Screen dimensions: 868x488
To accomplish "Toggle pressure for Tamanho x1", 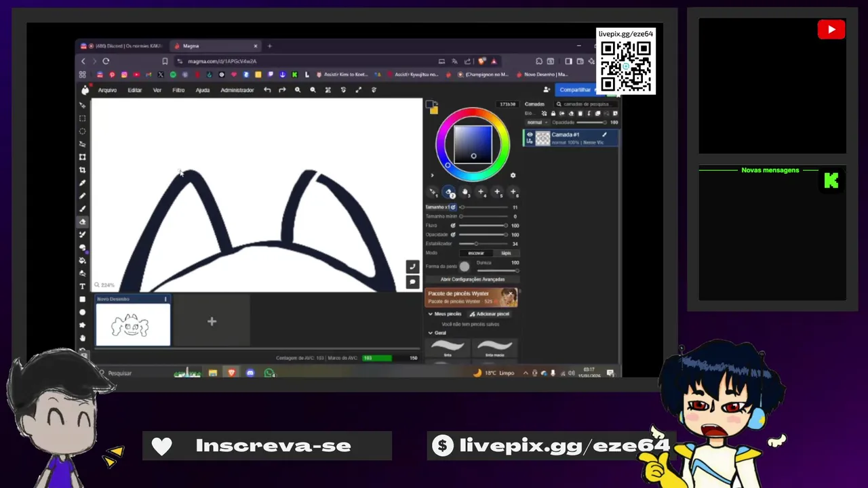I will (453, 207).
